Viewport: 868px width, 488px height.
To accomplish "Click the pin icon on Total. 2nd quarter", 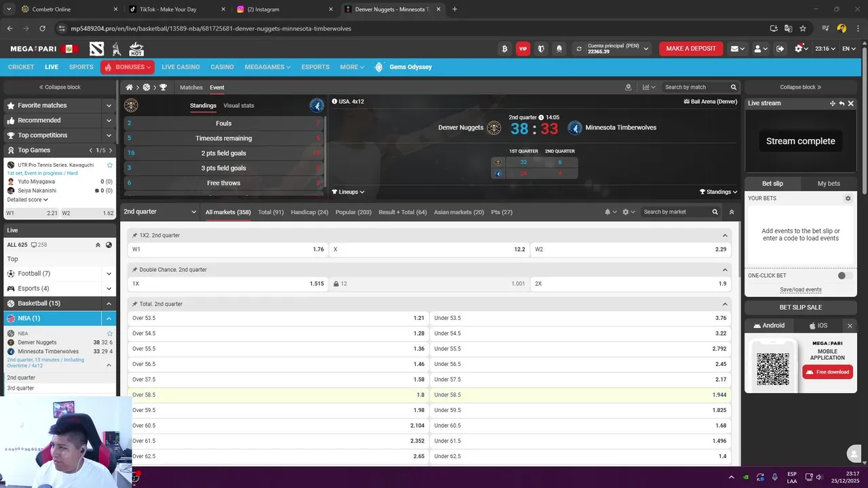I will pyautogui.click(x=134, y=304).
